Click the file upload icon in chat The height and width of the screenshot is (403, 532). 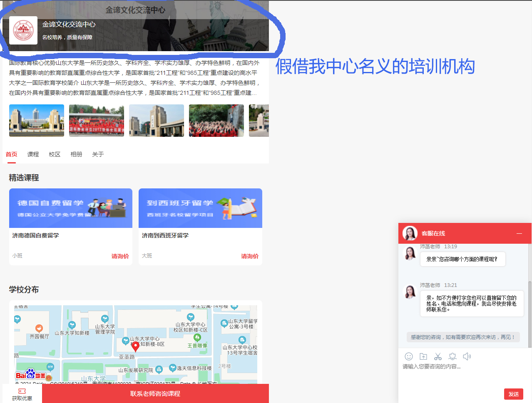(x=423, y=356)
